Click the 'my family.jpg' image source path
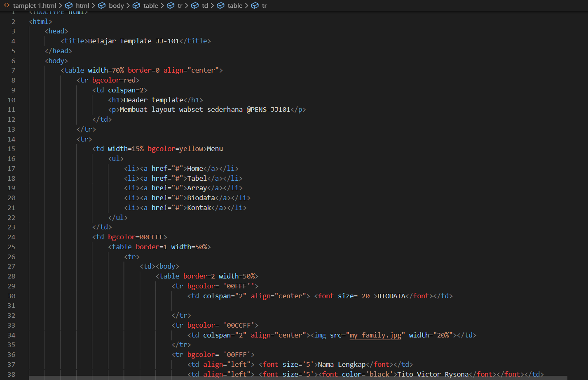 click(x=375, y=335)
